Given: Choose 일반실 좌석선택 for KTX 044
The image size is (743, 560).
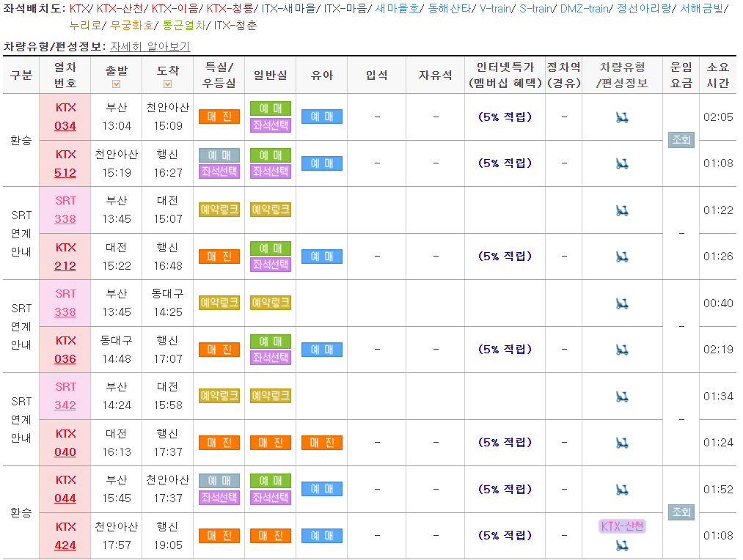Looking at the screenshot, I should click(x=271, y=497).
